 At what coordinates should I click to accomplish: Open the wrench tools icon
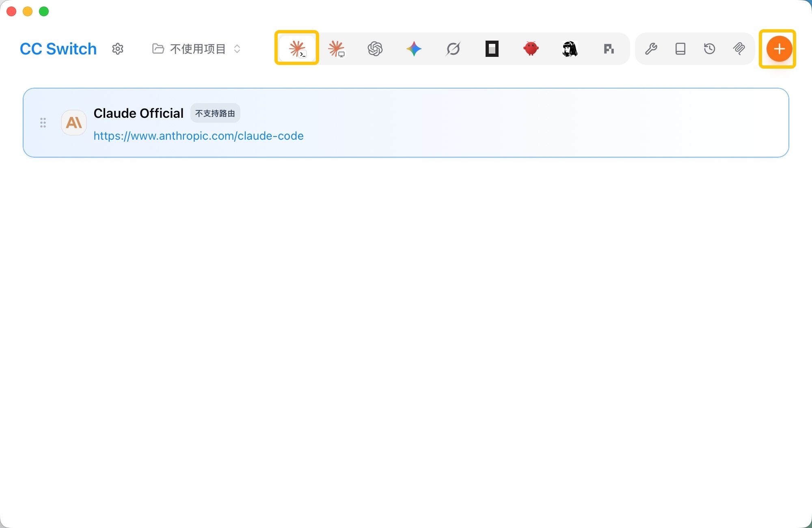click(x=651, y=49)
